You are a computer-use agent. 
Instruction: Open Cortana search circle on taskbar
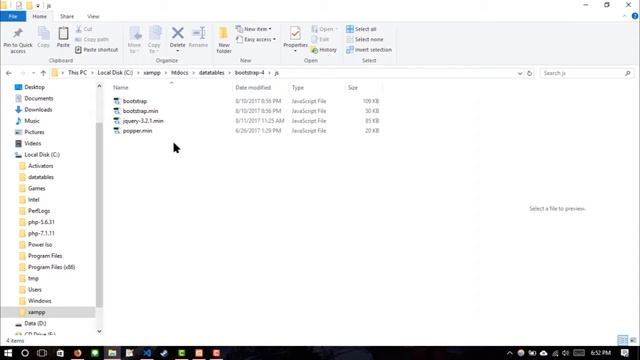25,353
